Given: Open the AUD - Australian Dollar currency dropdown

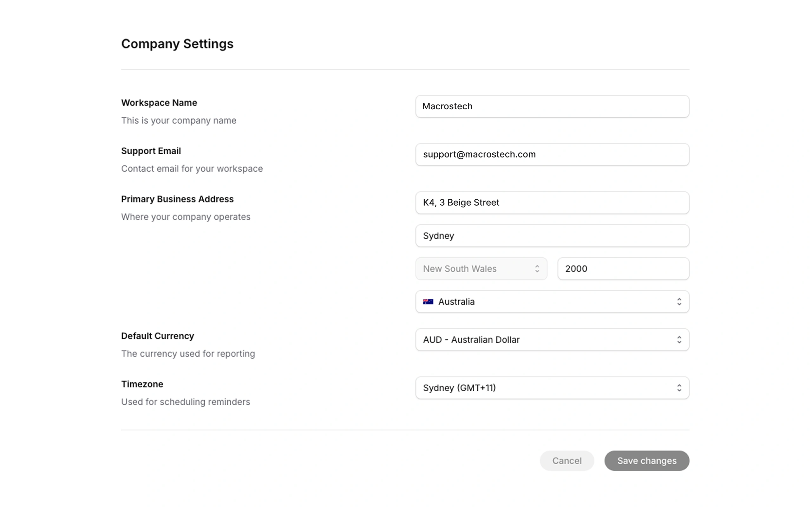Looking at the screenshot, I should [x=552, y=340].
